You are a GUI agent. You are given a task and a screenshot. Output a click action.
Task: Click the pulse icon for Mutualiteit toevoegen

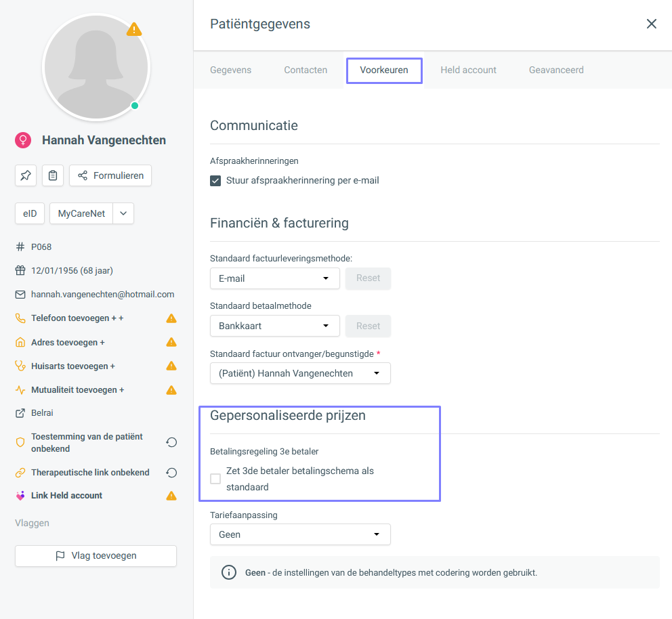tap(20, 390)
